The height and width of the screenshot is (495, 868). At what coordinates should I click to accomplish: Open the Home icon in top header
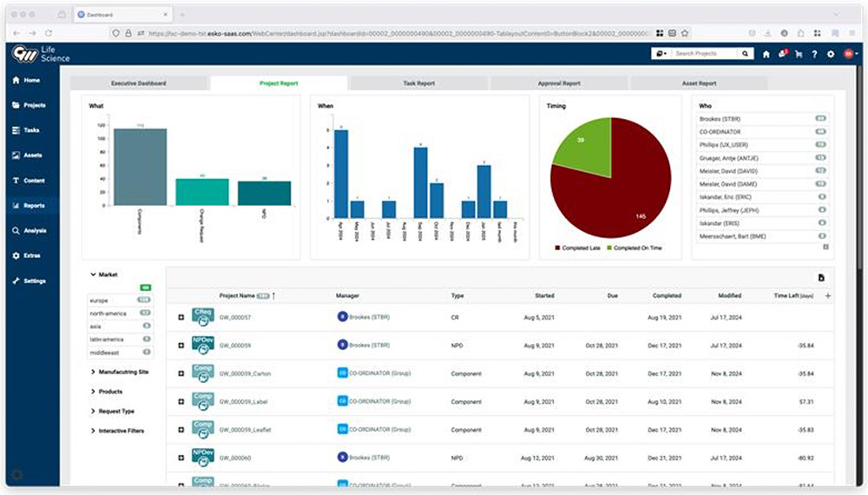(766, 54)
